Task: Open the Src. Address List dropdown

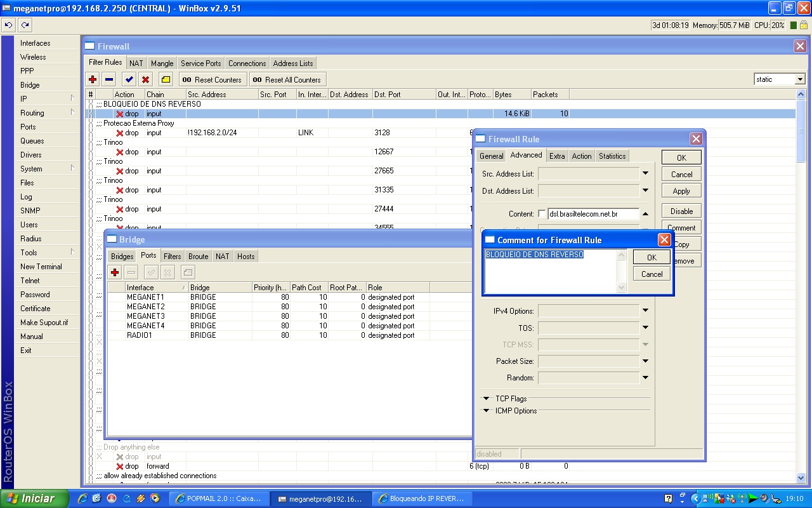Action: 645,173
